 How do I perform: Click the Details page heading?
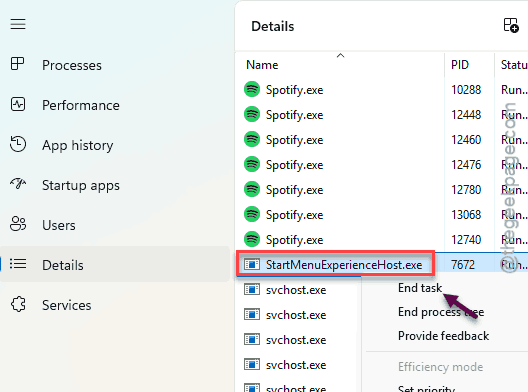tap(273, 26)
